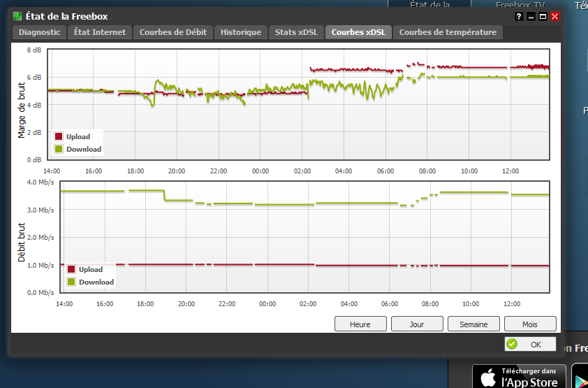Click the green Download swatch in noise margin legend
588x388 pixels.
coord(59,149)
